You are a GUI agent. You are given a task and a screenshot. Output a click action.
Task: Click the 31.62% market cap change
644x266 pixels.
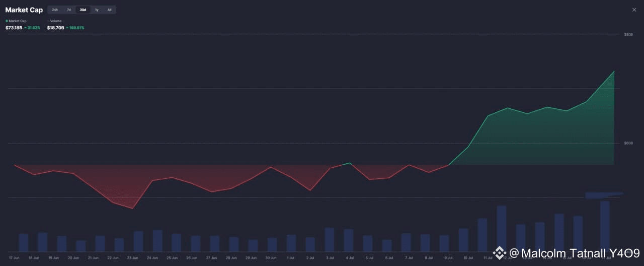coord(33,27)
